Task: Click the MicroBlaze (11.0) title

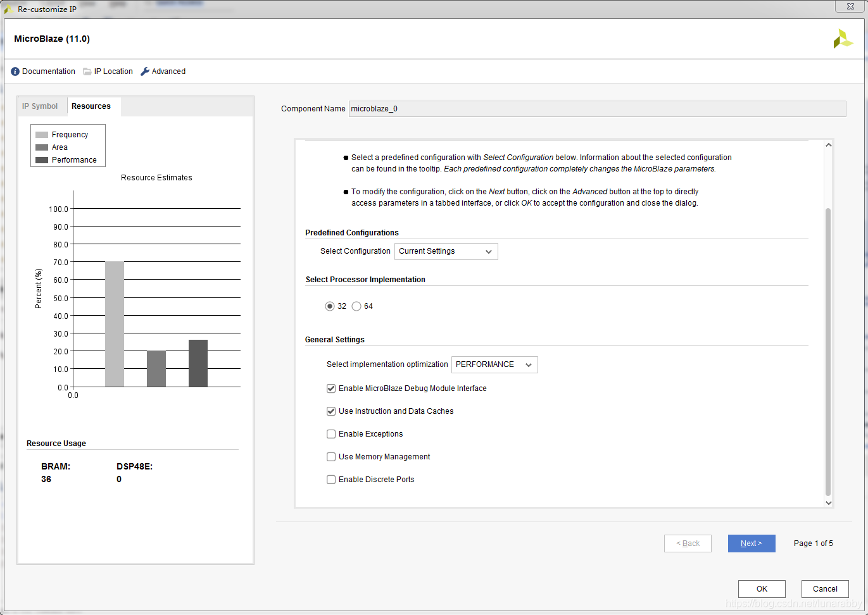Action: [52, 39]
